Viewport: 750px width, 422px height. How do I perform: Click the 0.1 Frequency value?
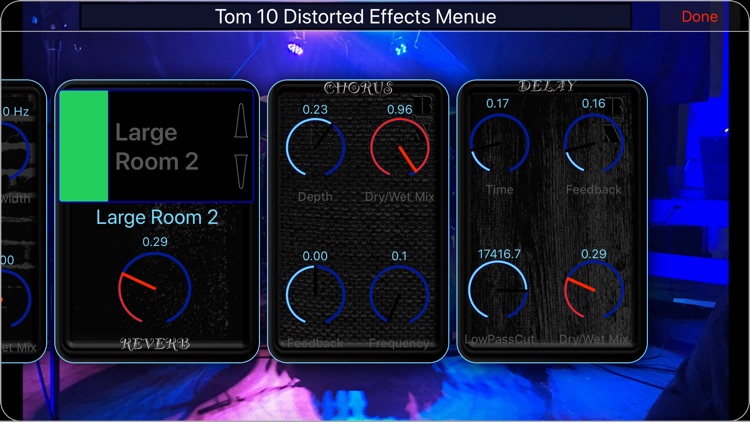point(399,256)
